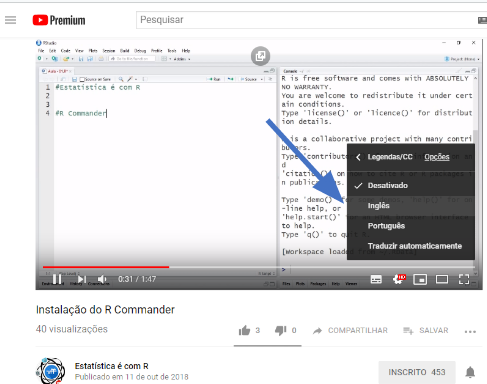Image resolution: width=487 pixels, height=384 pixels.
Task: Enter fullscreen mode
Action: pyautogui.click(x=464, y=279)
